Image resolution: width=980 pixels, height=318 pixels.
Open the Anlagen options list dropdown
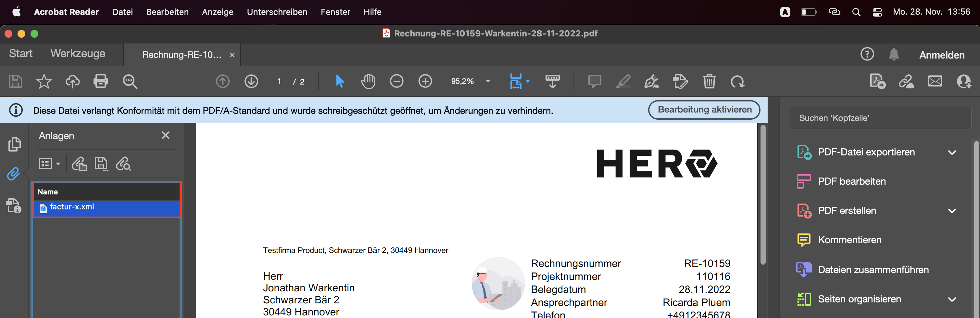(x=49, y=164)
